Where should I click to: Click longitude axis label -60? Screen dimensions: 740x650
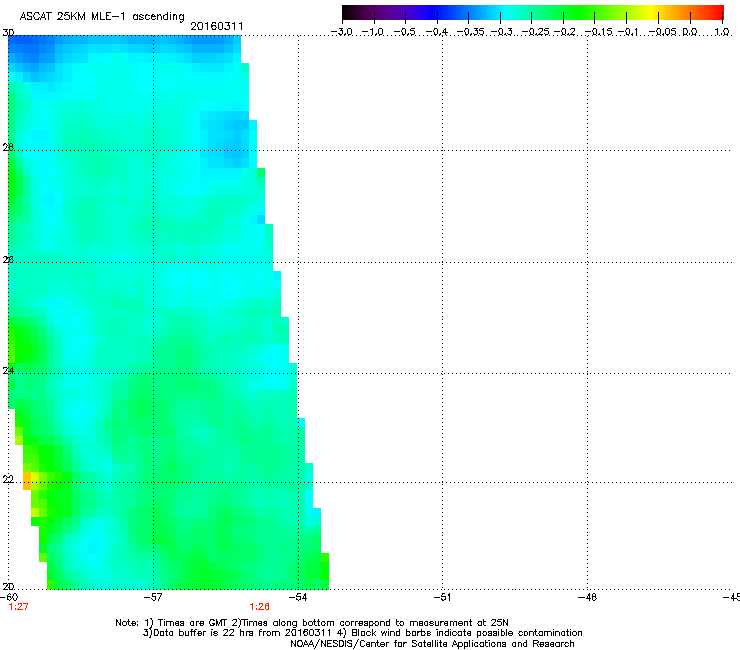(x=9, y=597)
